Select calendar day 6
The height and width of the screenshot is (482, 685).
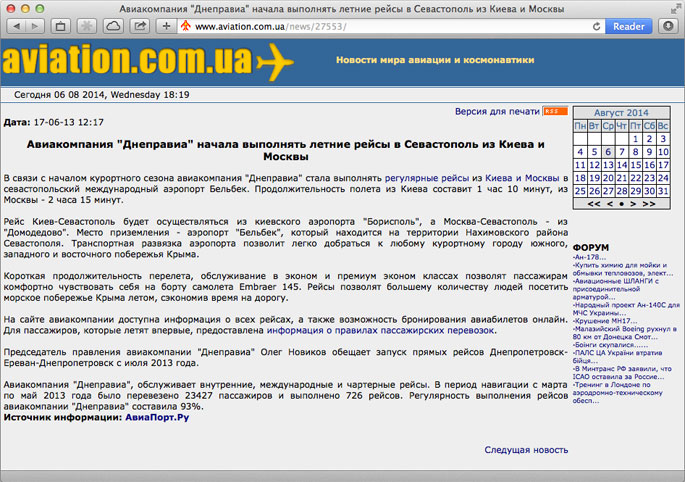pyautogui.click(x=608, y=152)
